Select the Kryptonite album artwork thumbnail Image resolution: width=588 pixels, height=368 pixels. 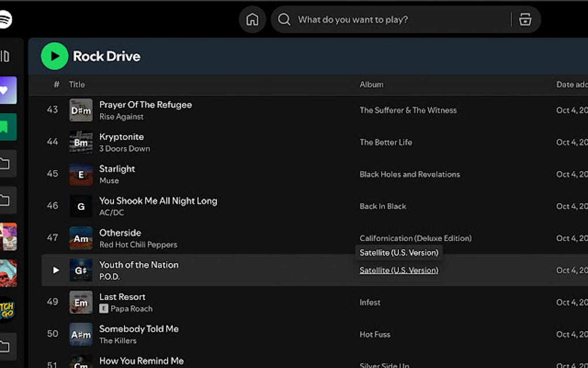click(80, 142)
